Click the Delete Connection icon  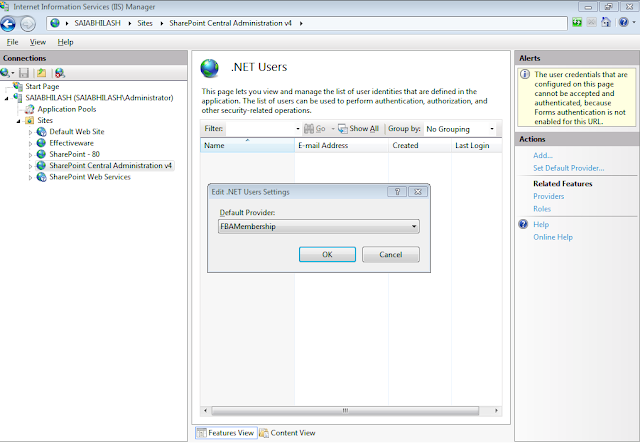pyautogui.click(x=60, y=73)
